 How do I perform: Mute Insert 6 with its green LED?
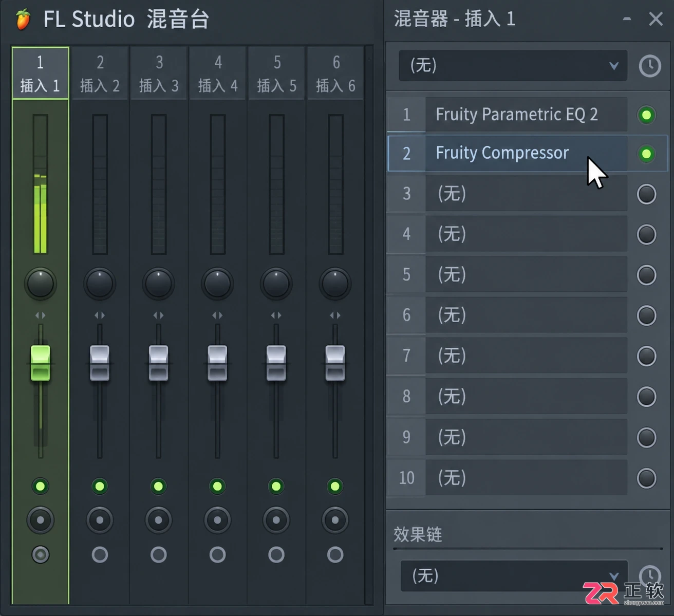(x=335, y=486)
